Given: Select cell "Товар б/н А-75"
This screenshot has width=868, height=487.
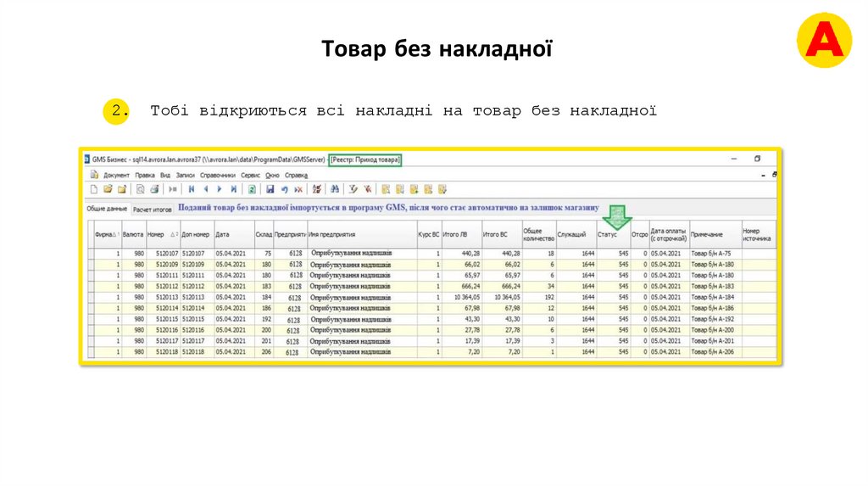Looking at the screenshot, I should click(715, 253).
